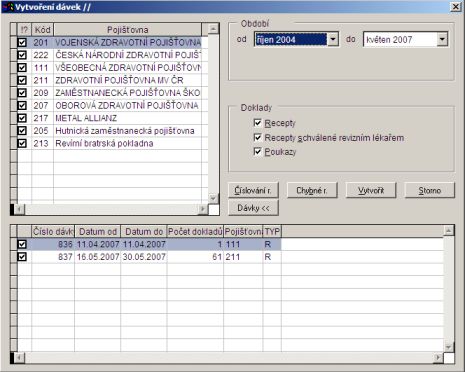Click the Chybné r. button
This screenshot has height=372, width=465.
312,190
